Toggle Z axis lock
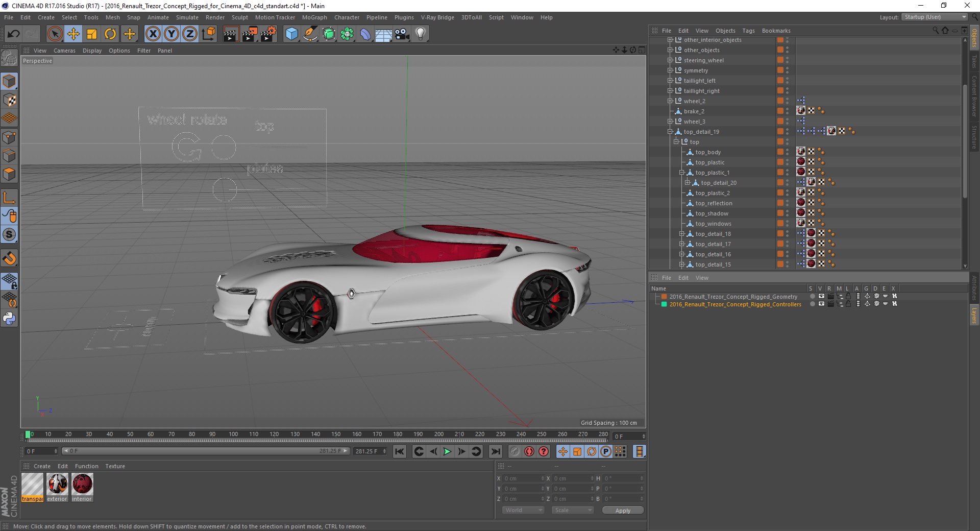The height and width of the screenshot is (531, 980). (x=190, y=34)
